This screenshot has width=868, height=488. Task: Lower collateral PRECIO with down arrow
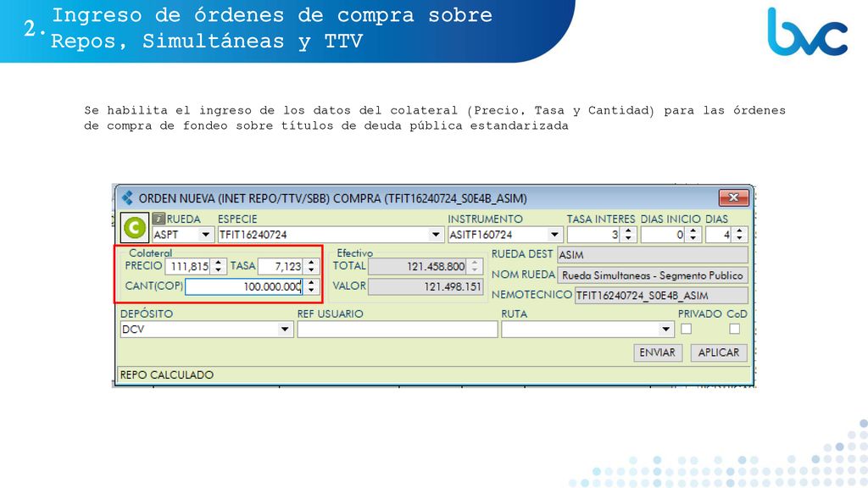tap(219, 270)
